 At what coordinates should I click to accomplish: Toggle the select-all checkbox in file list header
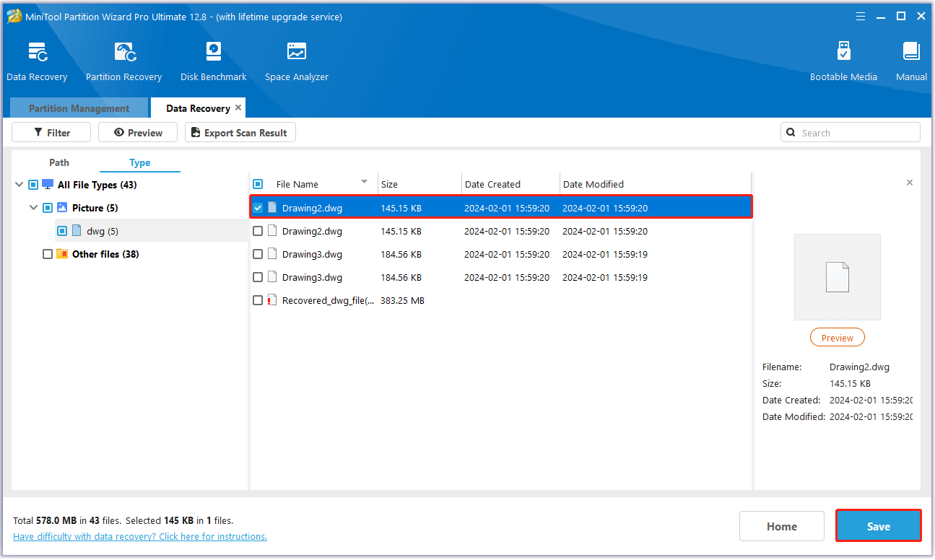258,184
